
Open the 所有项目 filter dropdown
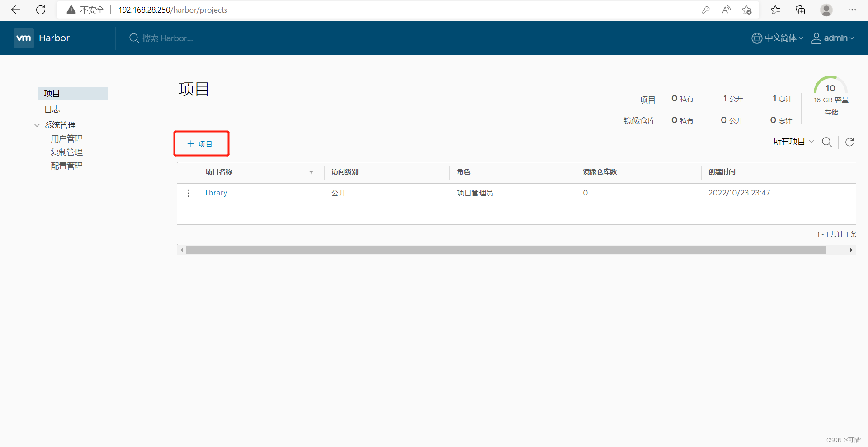(793, 142)
